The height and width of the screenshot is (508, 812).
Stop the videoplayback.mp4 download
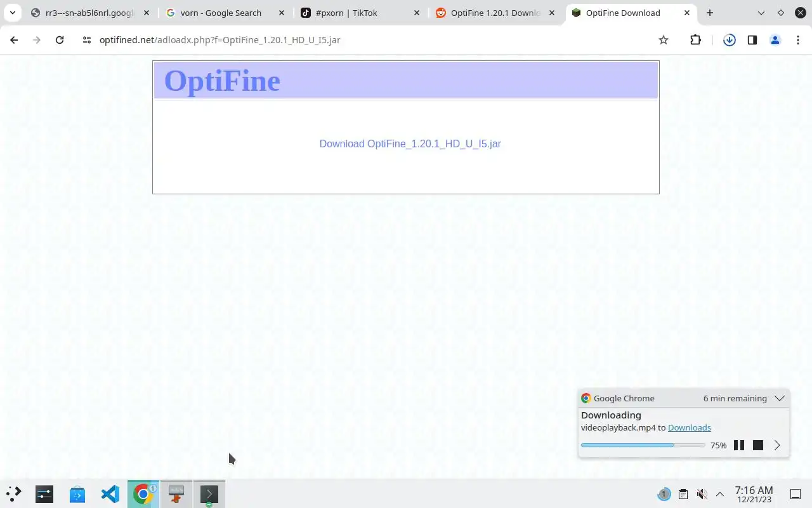758,445
